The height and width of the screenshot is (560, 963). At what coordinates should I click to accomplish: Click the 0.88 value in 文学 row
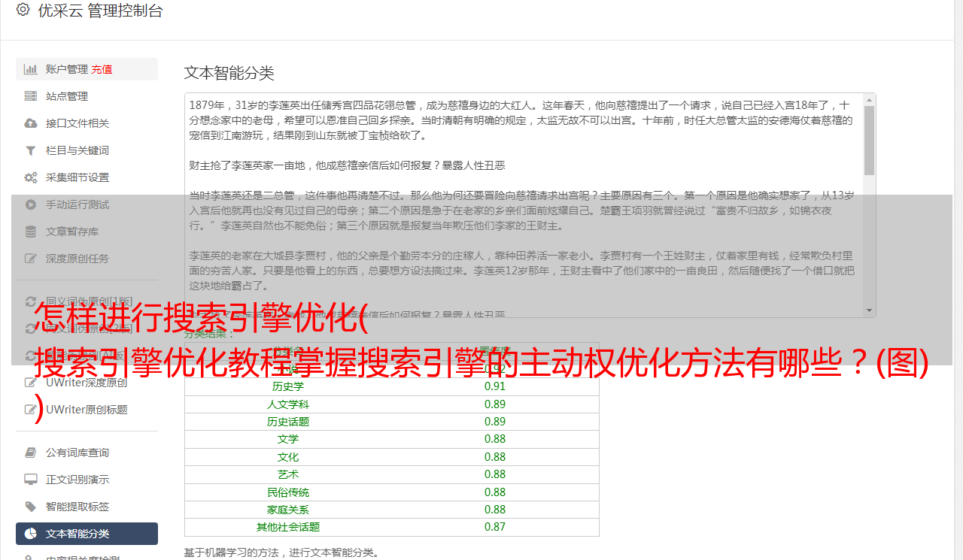[x=495, y=439]
